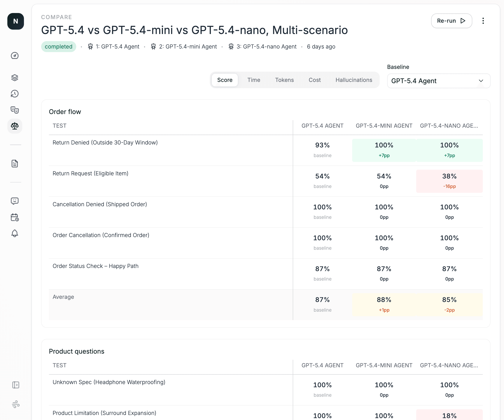Click the stacked layers sidebar icon

pos(15,77)
